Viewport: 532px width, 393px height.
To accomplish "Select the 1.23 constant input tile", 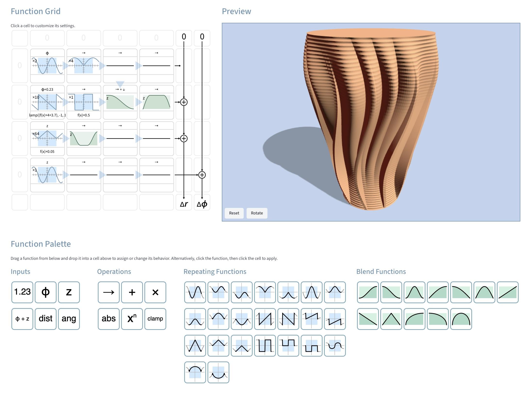I will point(22,292).
